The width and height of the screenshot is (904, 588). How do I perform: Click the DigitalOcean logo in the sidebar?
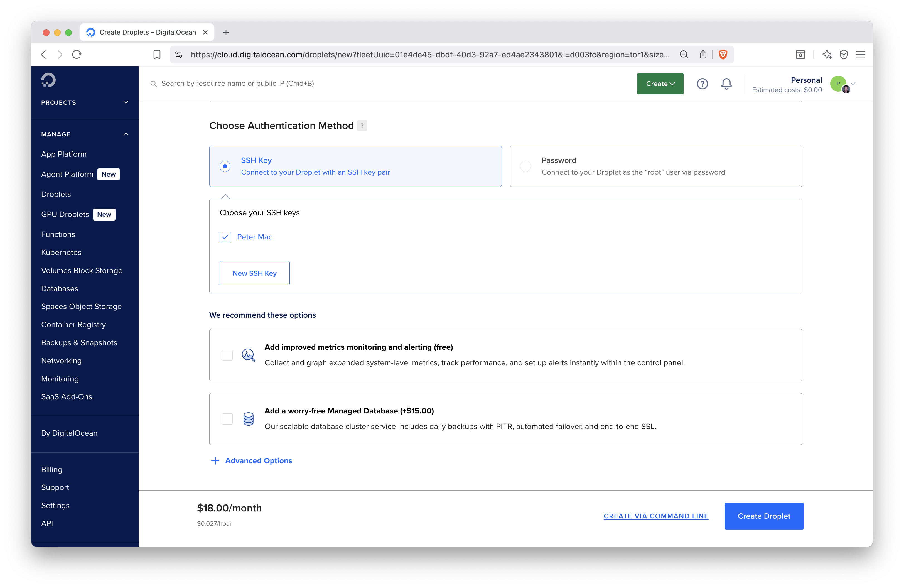click(x=48, y=80)
